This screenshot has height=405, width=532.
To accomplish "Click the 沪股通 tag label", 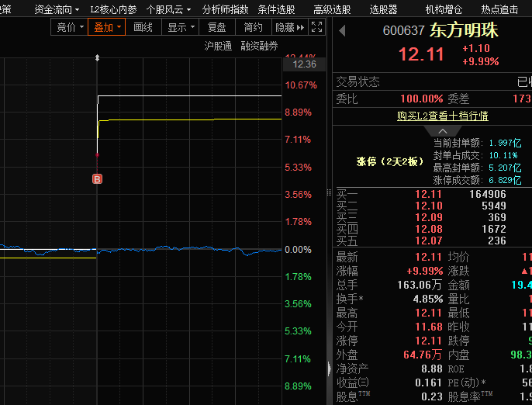I will 218,46.
